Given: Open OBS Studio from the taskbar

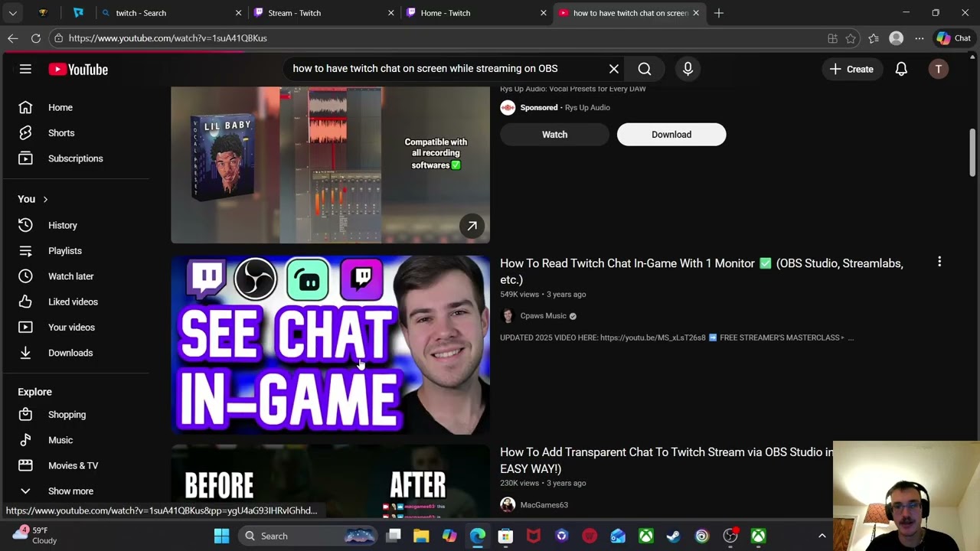Looking at the screenshot, I should click(730, 536).
